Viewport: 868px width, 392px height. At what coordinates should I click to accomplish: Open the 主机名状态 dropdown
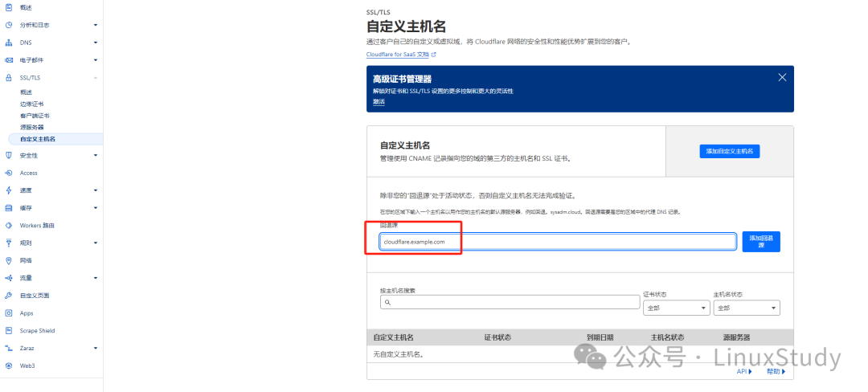point(746,308)
